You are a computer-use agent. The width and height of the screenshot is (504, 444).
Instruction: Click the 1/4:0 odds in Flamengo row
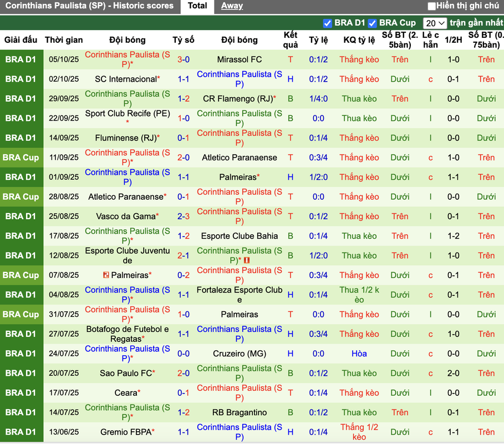pos(318,99)
